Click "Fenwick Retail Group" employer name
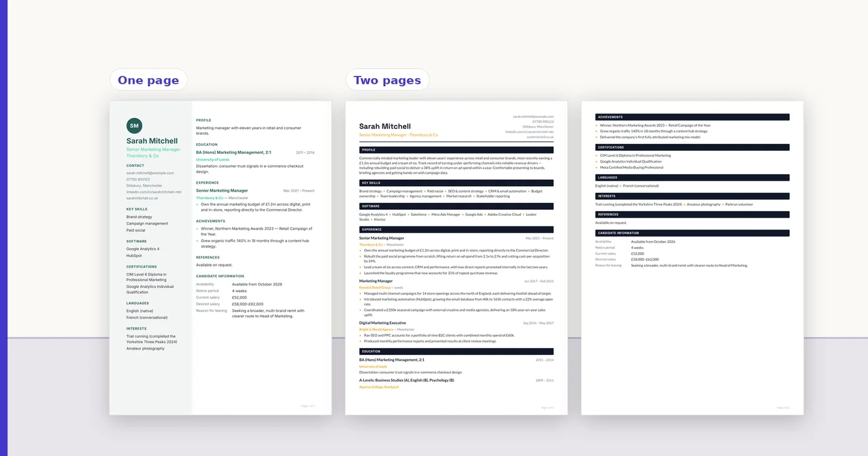The width and height of the screenshot is (868, 456). (x=375, y=288)
